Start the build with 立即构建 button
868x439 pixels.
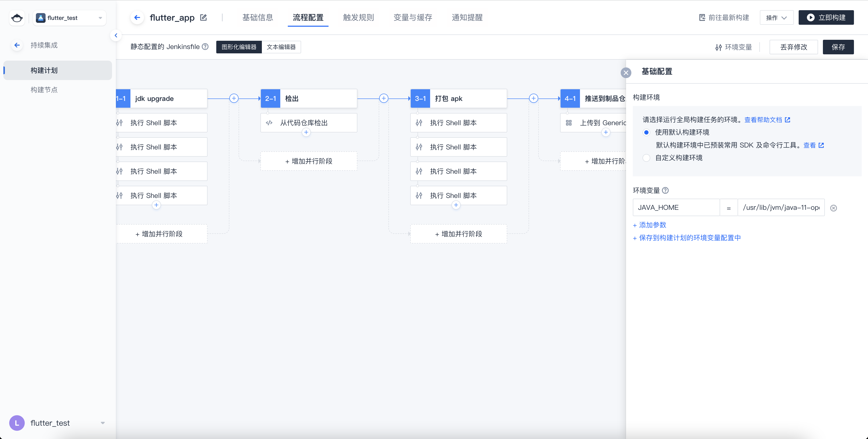[826, 17]
